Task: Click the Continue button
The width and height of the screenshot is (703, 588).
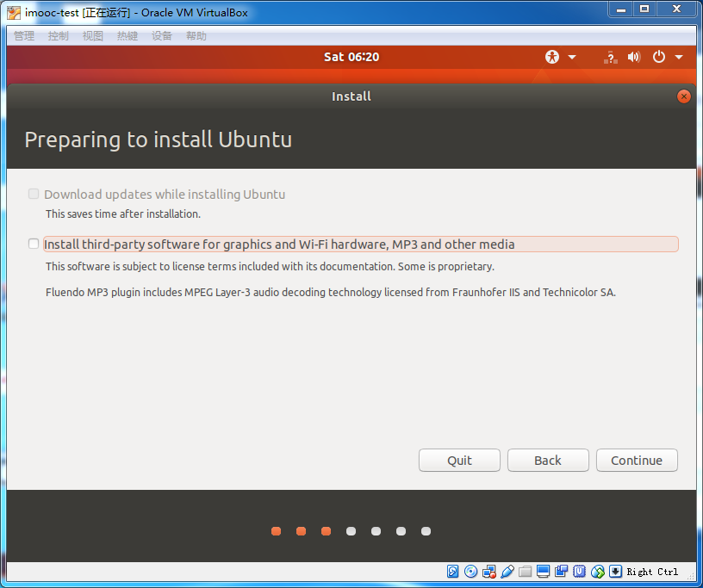Action: pos(637,461)
